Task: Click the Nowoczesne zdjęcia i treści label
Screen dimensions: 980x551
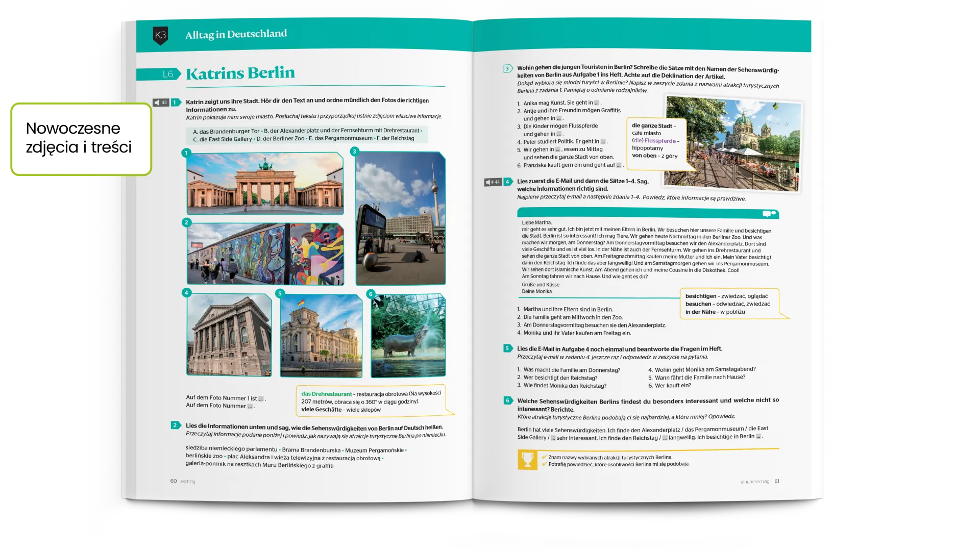Action: pos(80,138)
